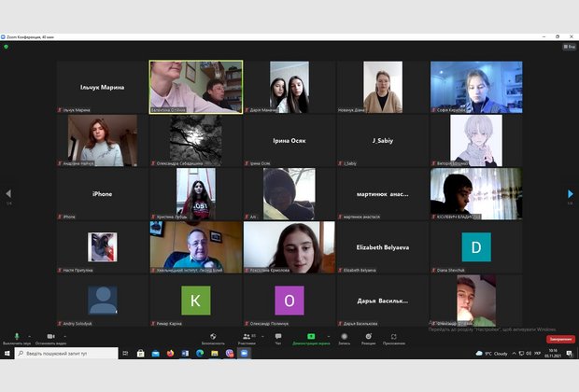Open the View layout button
This screenshot has width=579, height=392.
point(569,47)
